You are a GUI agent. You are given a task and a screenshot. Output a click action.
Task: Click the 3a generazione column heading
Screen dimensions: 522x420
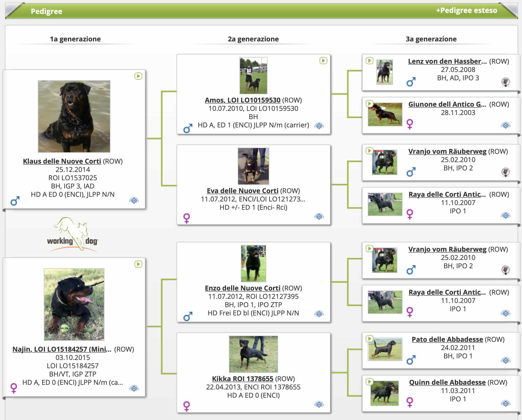click(x=431, y=39)
